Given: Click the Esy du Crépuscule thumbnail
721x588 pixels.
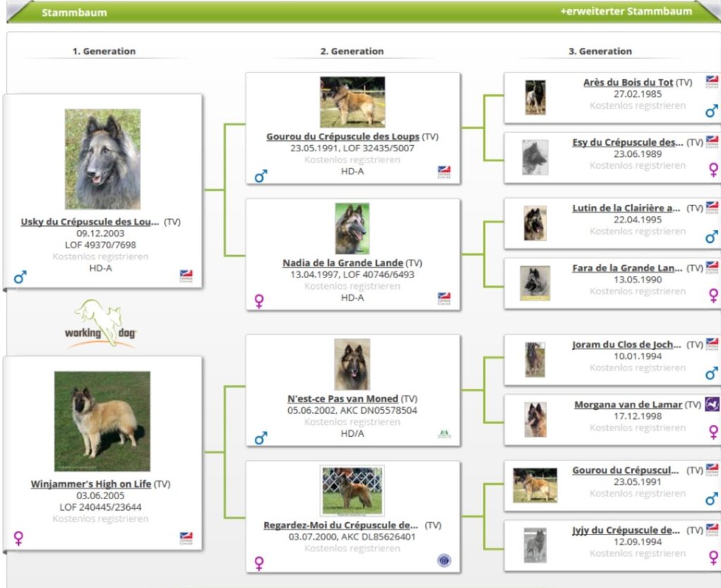Looking at the screenshot, I should click(535, 157).
